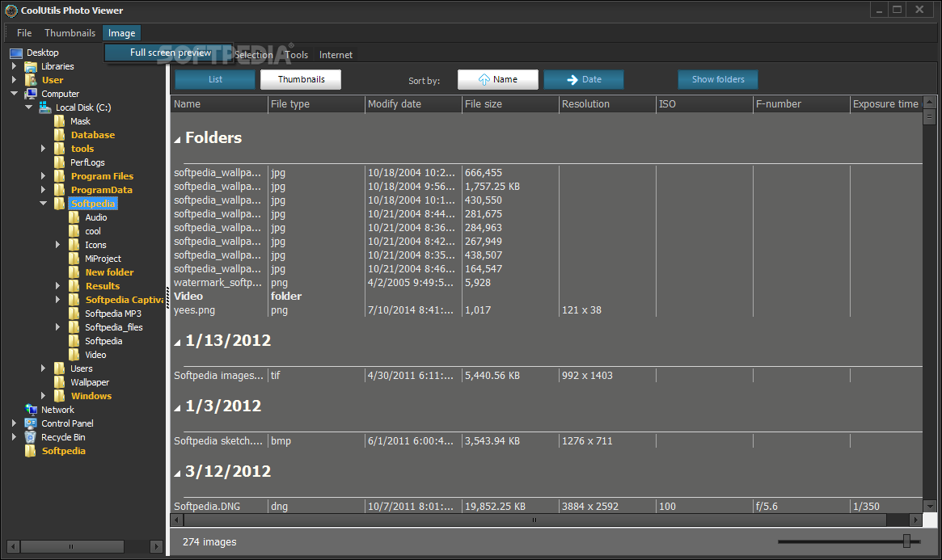This screenshot has width=942, height=560.
Task: Sort files by Name
Action: (x=497, y=79)
